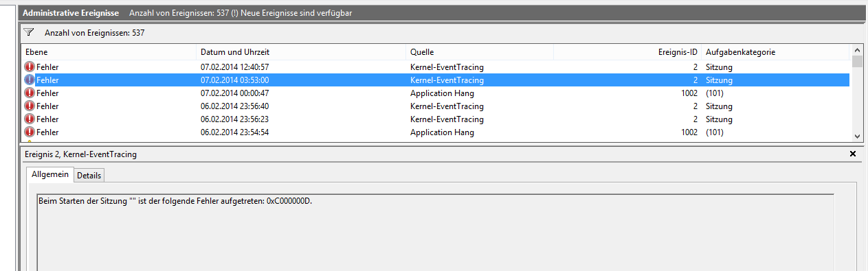Click (101) category at 00:00:47
This screenshot has width=868, height=271.
715,93
